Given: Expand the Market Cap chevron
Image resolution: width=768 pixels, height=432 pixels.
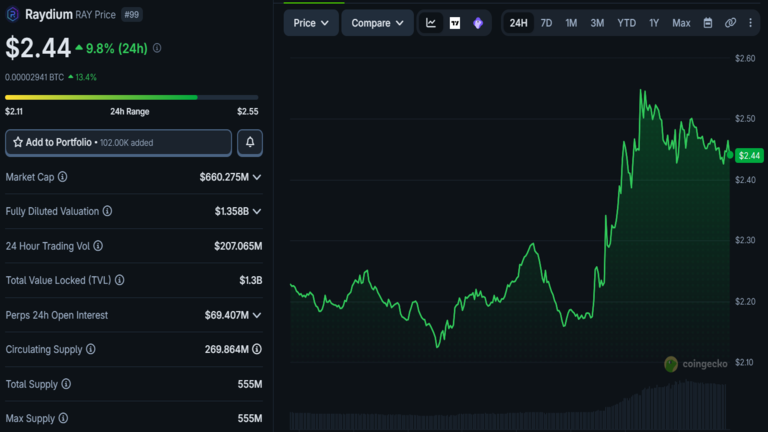Looking at the screenshot, I should (x=257, y=177).
